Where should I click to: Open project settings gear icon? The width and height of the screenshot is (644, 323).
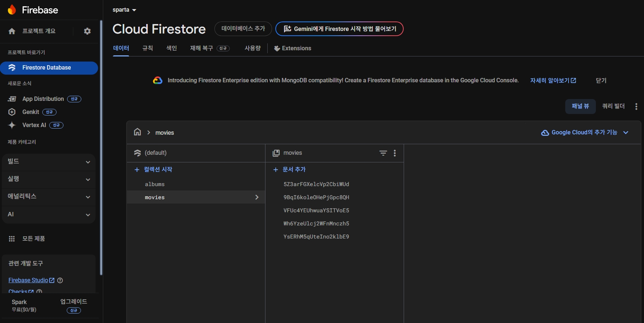click(x=87, y=31)
